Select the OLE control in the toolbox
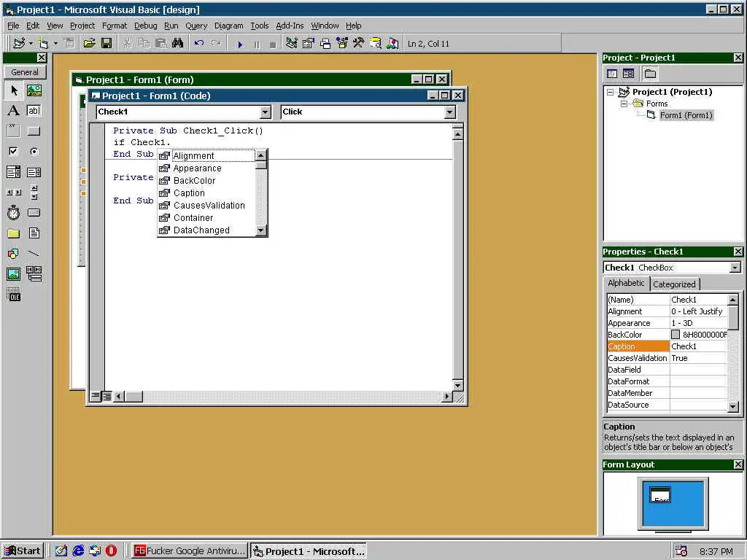 coord(14,295)
